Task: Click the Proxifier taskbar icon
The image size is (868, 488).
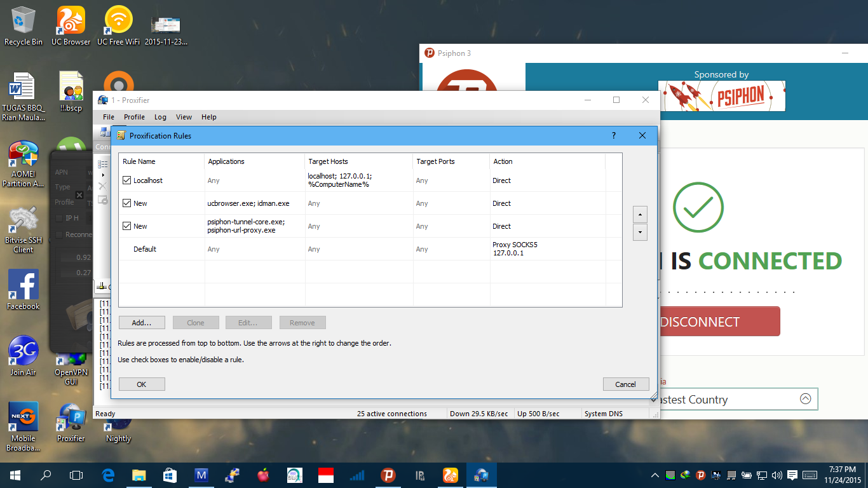Action: tap(481, 475)
